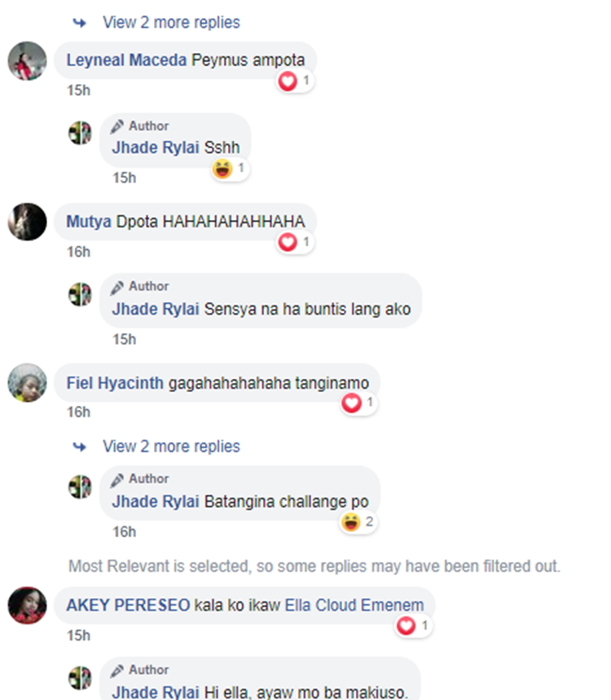This screenshot has height=700, width=611.
Task: Click the 16h timestamp under Mutya Dpota's comment
Action: 78,253
